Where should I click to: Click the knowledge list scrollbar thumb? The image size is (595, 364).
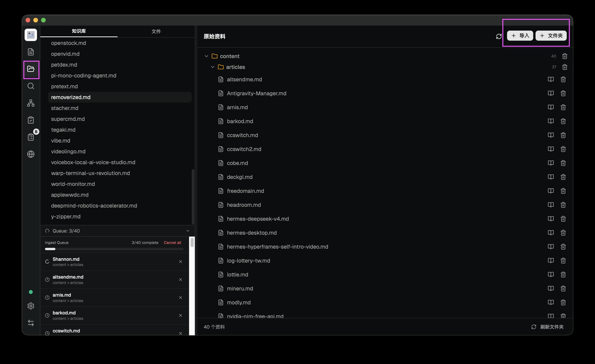pyautogui.click(x=193, y=196)
